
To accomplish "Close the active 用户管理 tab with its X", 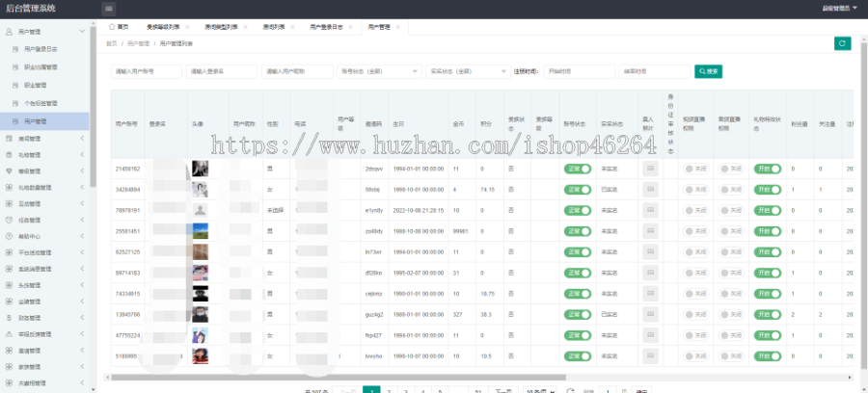I will (397, 27).
